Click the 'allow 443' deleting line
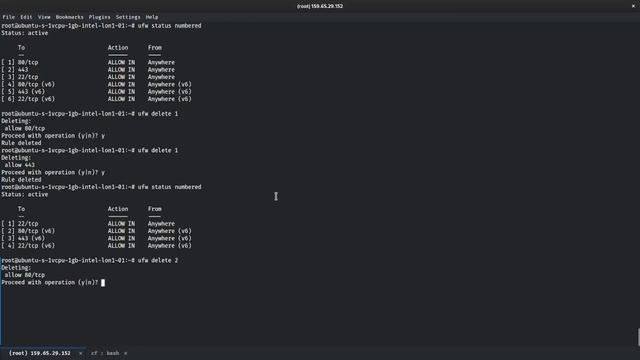640x360 pixels. pos(20,165)
